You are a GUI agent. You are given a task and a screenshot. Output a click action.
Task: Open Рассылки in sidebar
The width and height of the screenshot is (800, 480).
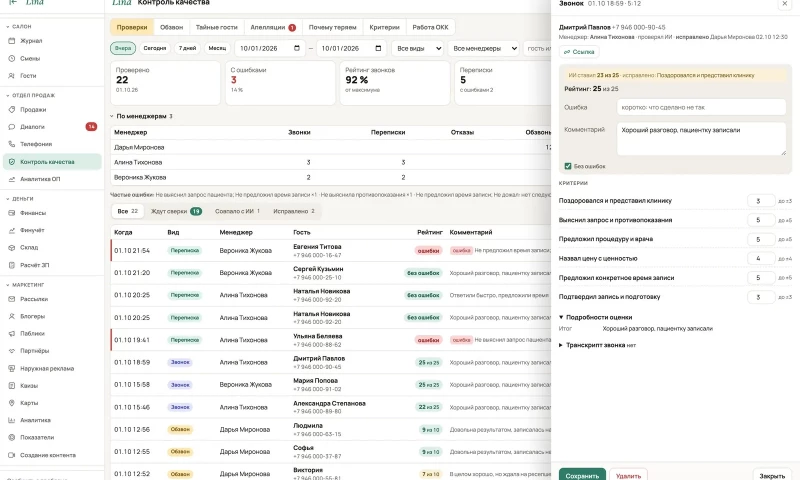(x=51, y=299)
